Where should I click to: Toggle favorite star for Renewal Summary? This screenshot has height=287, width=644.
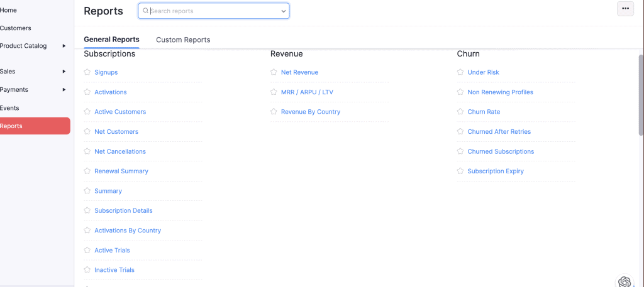click(x=87, y=171)
